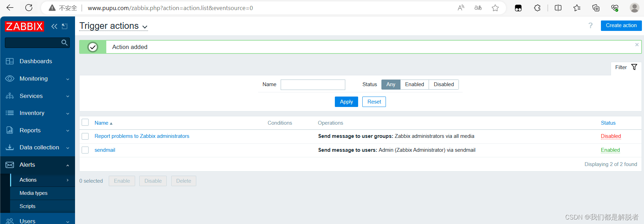Click the Displaying 2 of 2 found text
This screenshot has height=224, width=644.
[611, 164]
